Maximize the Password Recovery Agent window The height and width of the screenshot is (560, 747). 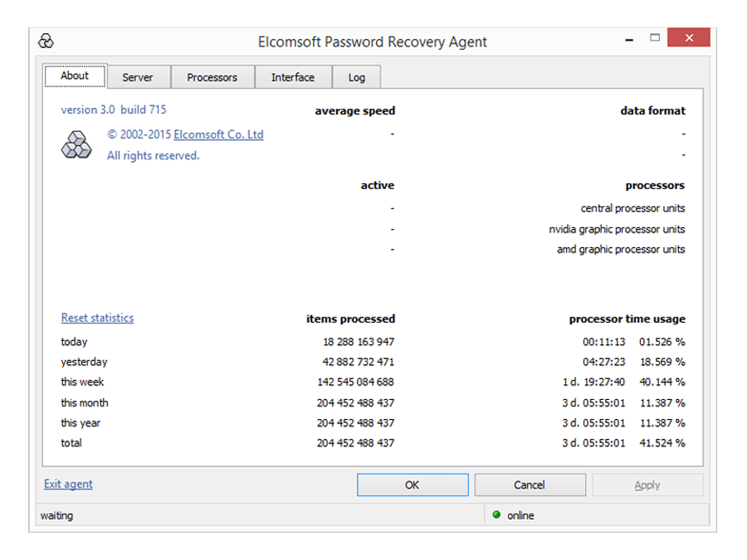[x=655, y=37]
